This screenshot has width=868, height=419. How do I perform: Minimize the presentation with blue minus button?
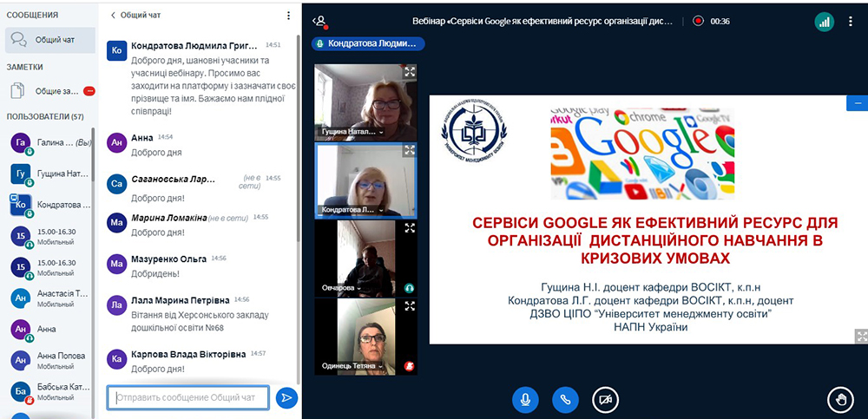[x=858, y=103]
